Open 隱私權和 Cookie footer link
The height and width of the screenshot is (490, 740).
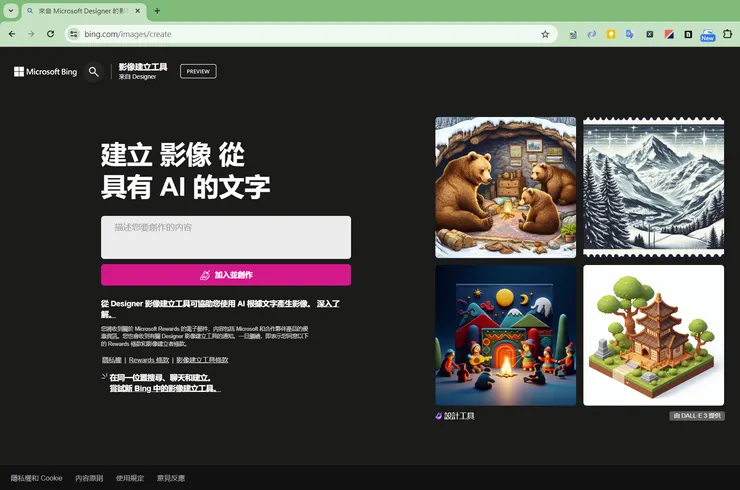point(36,478)
